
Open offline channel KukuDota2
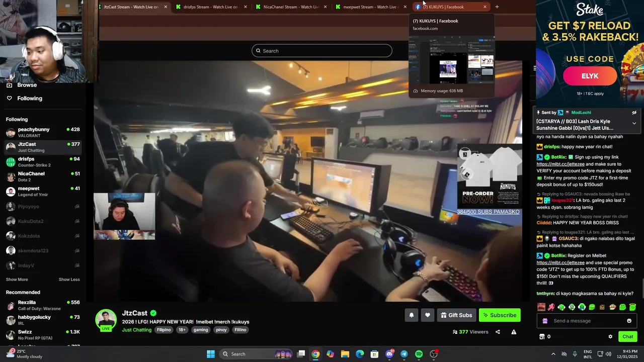[x=43, y=221]
